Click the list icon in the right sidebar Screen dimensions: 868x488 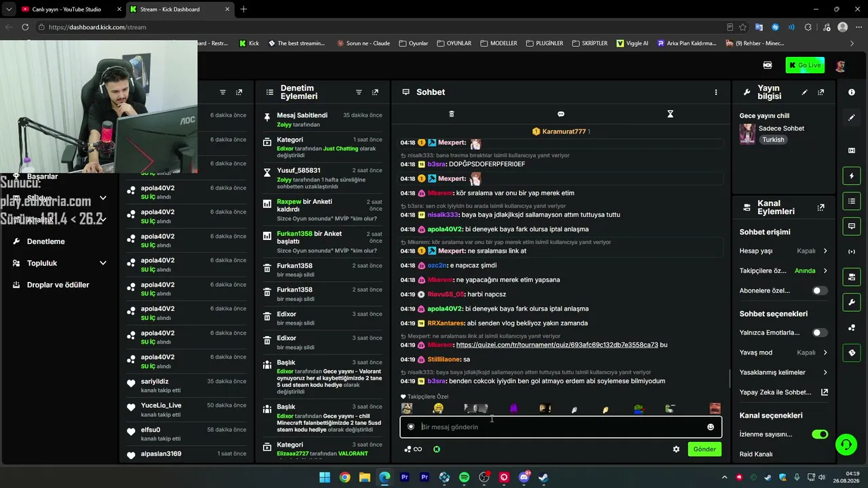[x=852, y=201]
